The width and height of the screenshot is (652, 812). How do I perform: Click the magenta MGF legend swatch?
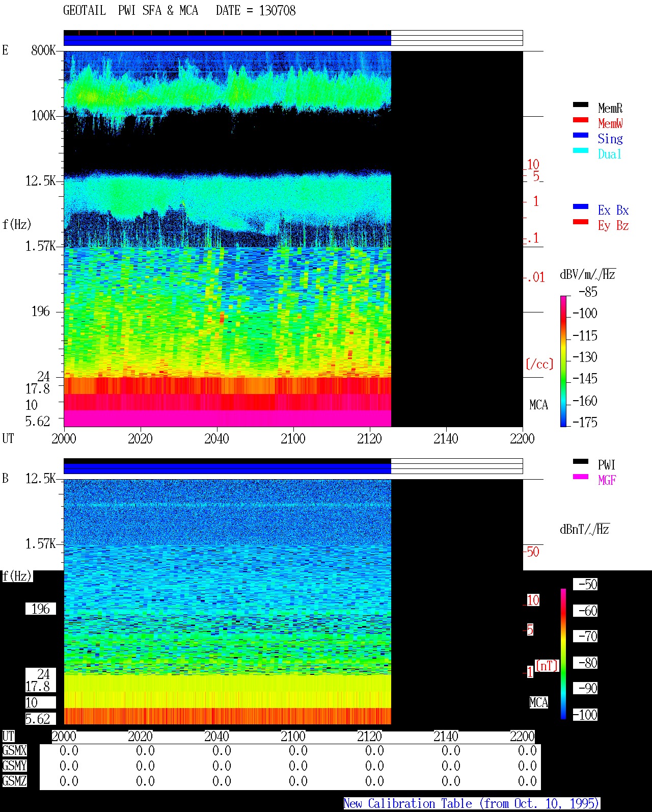tap(580, 477)
